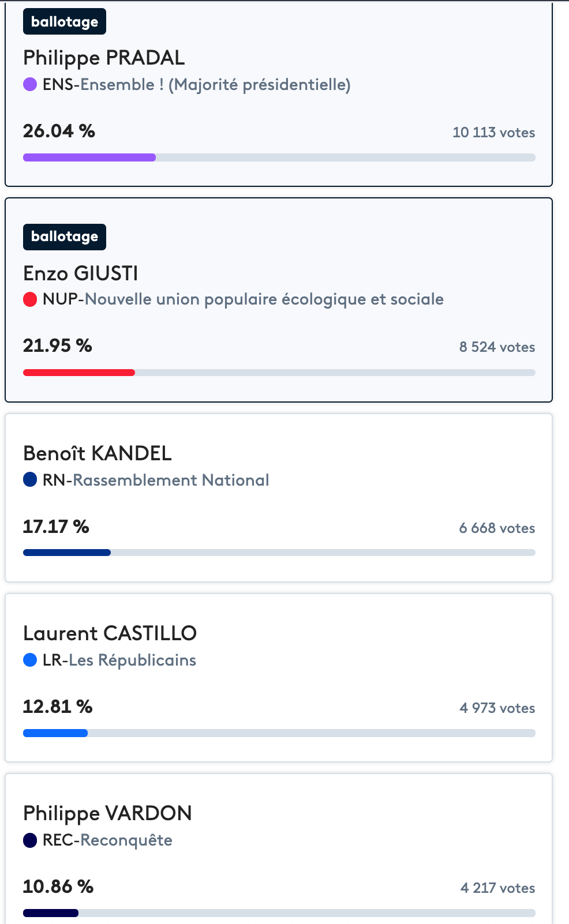This screenshot has height=924, width=569.
Task: Click the ballotage badge above Enzo GIUSTI
Action: click(65, 236)
